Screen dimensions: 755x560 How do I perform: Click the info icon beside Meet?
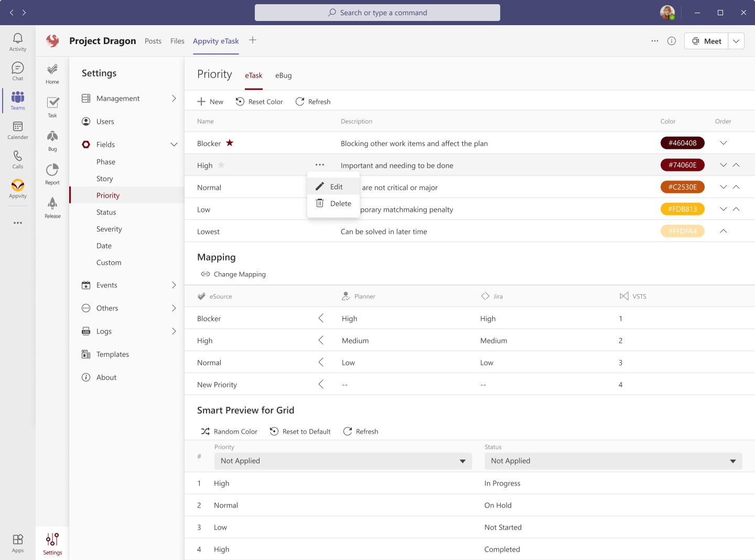tap(672, 41)
